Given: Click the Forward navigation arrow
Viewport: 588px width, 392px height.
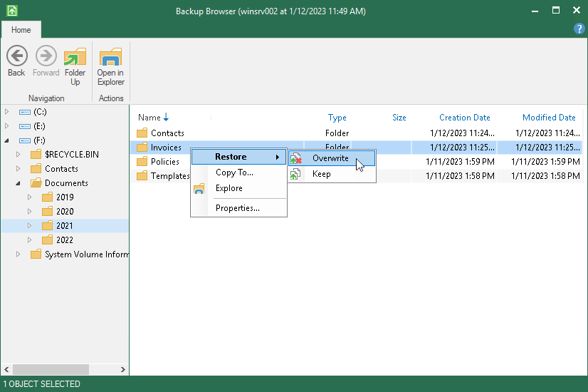Looking at the screenshot, I should [x=46, y=61].
